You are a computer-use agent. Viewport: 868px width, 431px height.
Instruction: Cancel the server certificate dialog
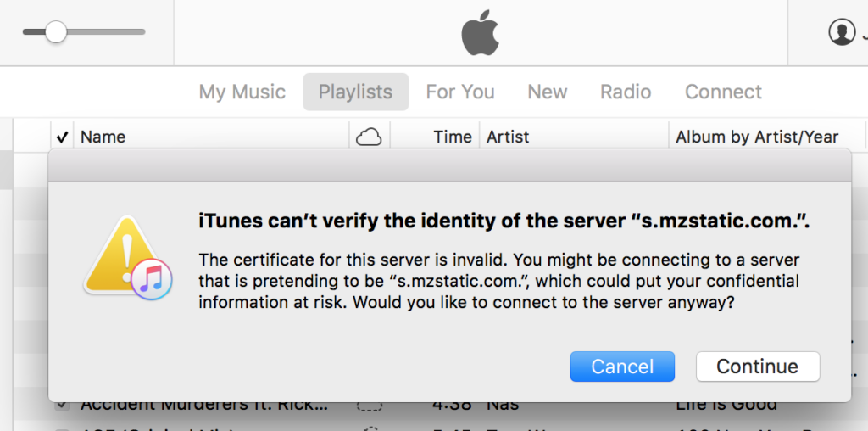coord(622,367)
